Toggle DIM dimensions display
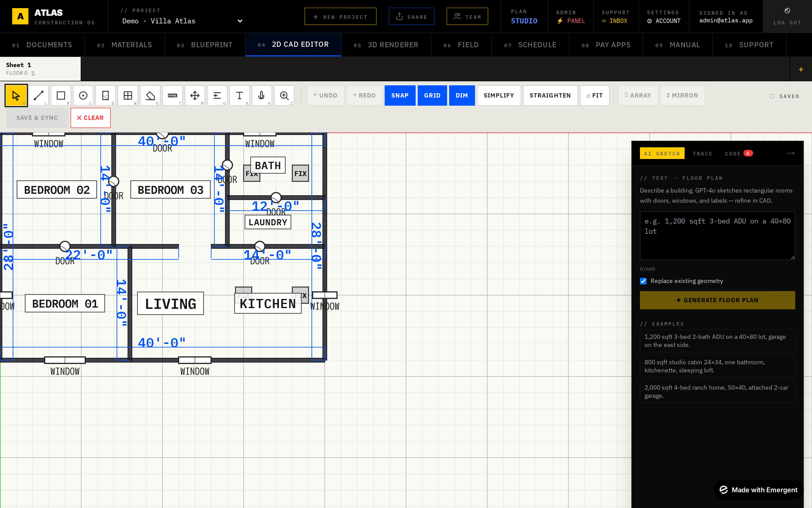The height and width of the screenshot is (508, 812). point(462,96)
